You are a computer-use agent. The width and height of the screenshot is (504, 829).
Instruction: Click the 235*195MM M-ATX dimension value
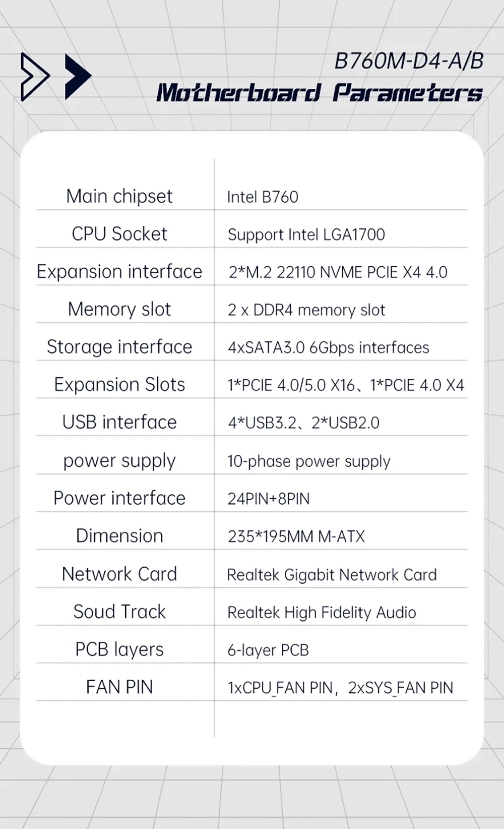(x=296, y=536)
